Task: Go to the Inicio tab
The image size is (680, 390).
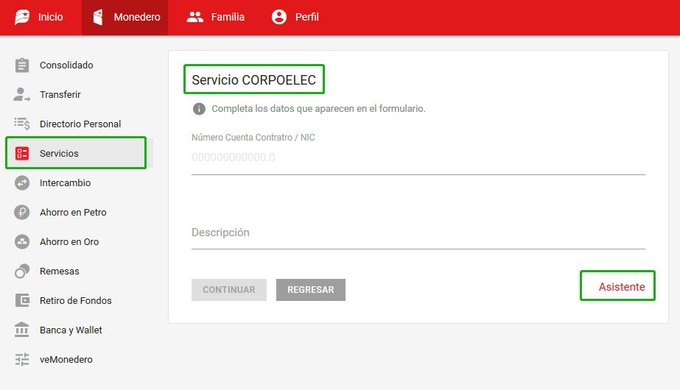Action: point(40,17)
